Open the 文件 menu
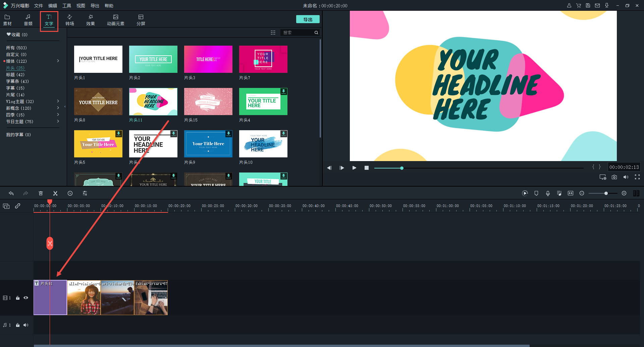 (x=39, y=6)
